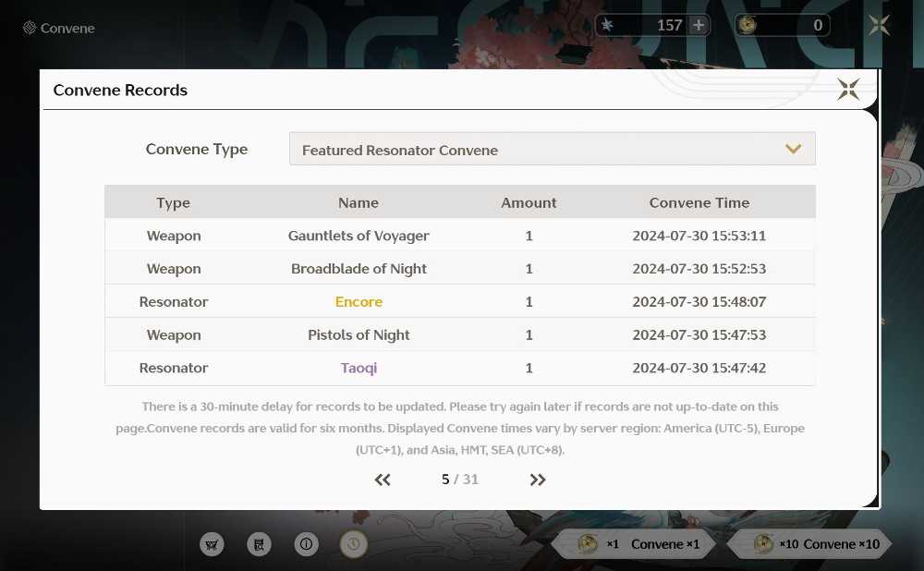Select the Encore resonator name
924x571 pixels.
[359, 302]
